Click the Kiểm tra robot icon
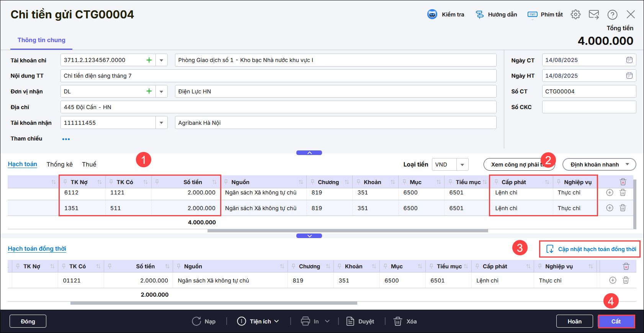 coord(432,15)
